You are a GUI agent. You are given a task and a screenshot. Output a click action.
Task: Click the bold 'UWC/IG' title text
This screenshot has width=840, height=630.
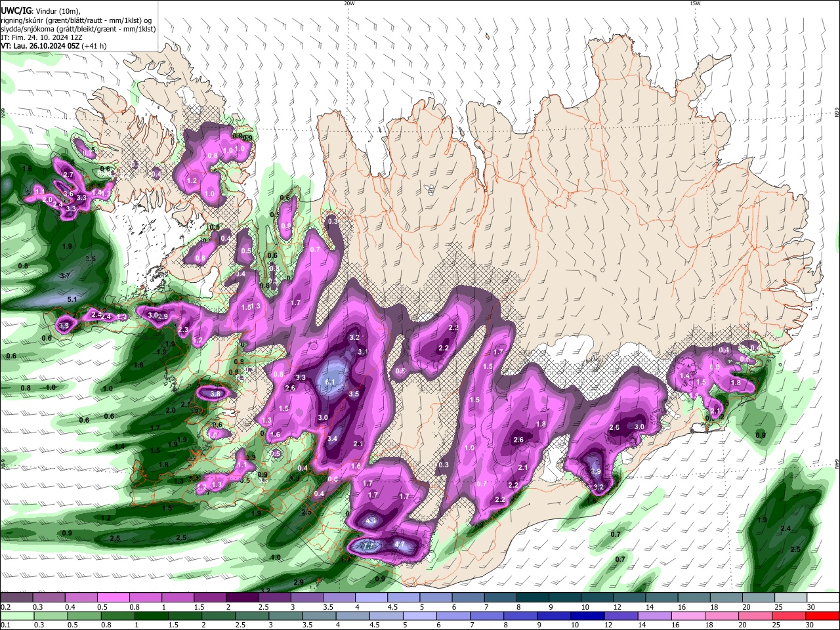[x=15, y=10]
